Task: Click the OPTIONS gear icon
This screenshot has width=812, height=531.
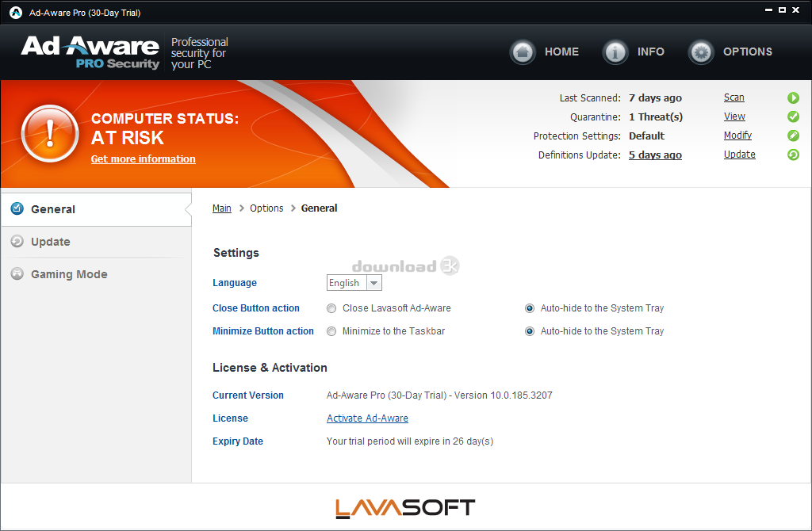Action: click(701, 52)
